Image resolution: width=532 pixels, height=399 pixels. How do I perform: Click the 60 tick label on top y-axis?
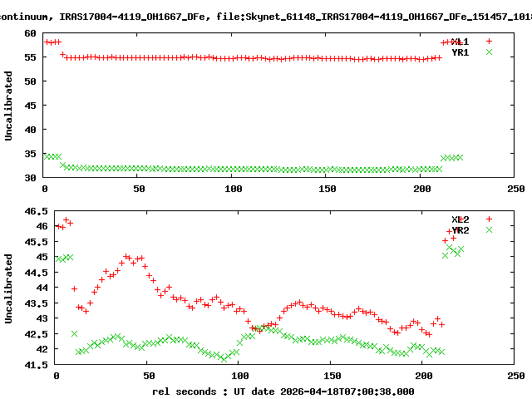tap(30, 33)
